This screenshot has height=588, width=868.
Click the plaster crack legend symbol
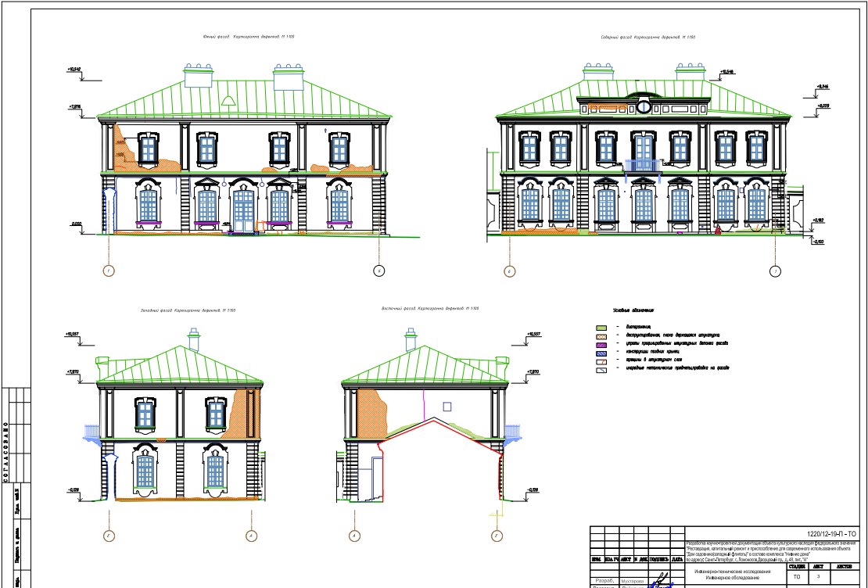click(601, 361)
